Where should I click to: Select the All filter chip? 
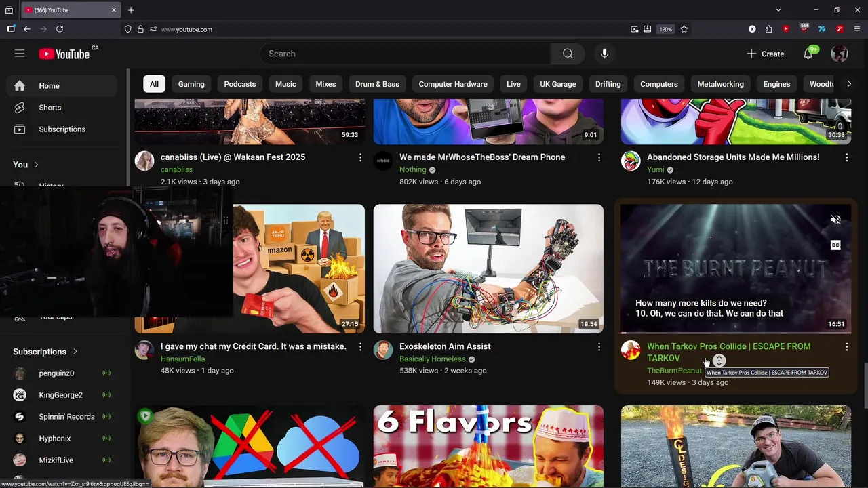coord(154,84)
